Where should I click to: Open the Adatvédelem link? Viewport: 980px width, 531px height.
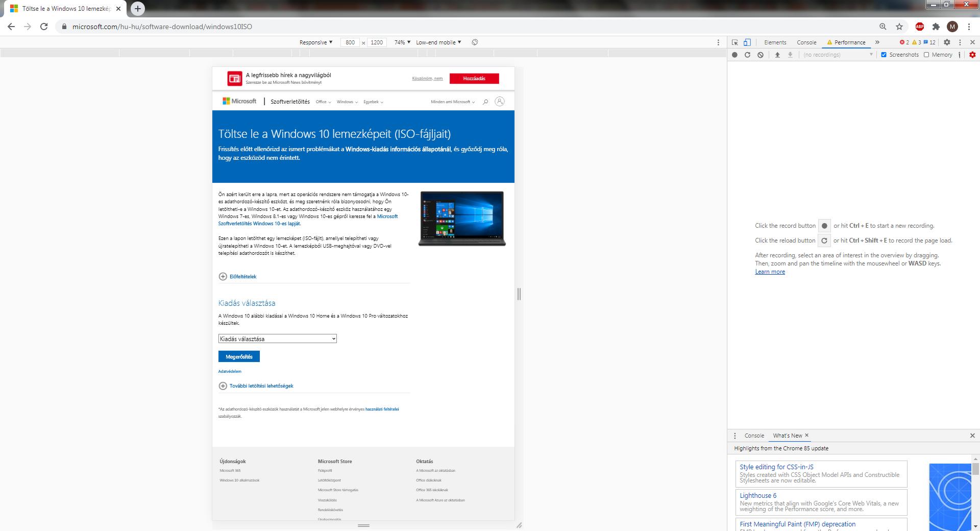click(x=230, y=372)
